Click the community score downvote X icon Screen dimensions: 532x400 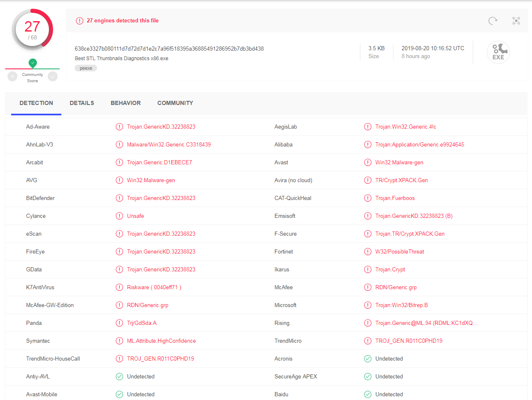[x=12, y=76]
